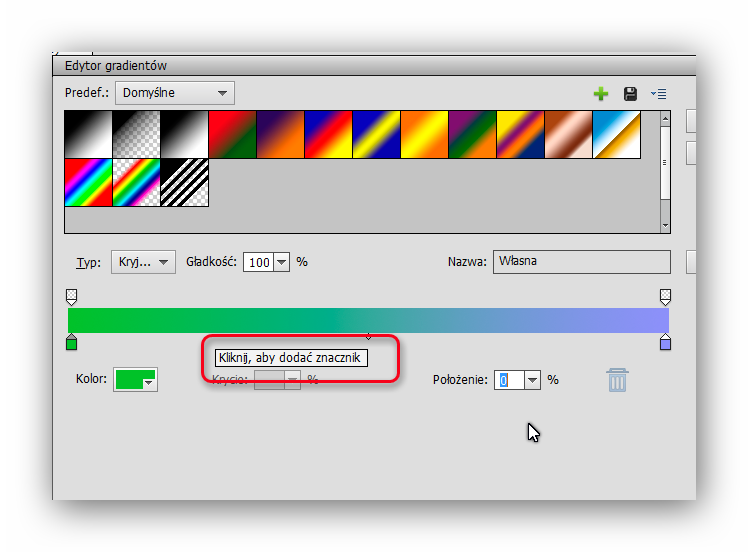Image resolution: width=748 pixels, height=552 pixels.
Task: Choose the transparent rainbow gradient preset
Action: pos(136,183)
